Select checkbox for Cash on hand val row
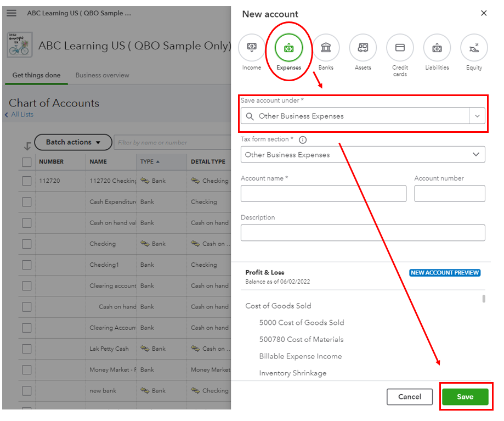Screen dimensions: 504x421 click(x=27, y=223)
